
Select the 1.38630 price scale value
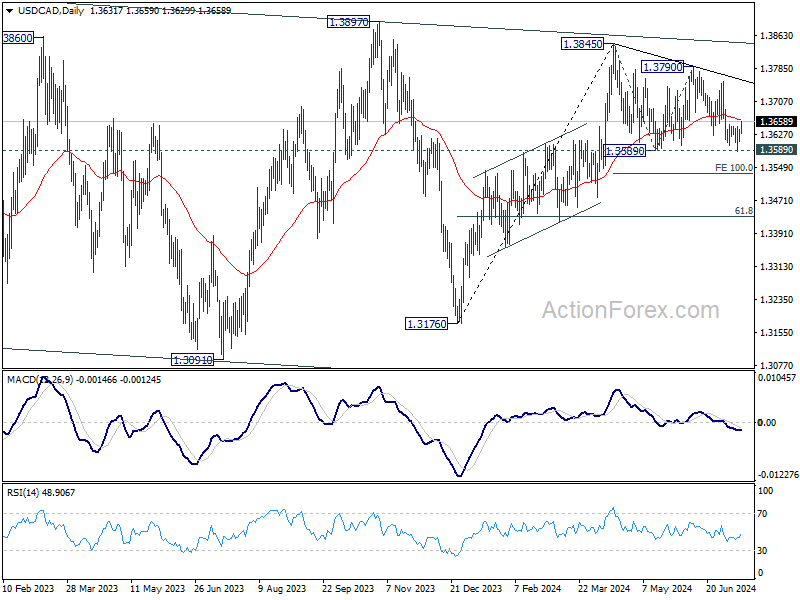tap(777, 36)
